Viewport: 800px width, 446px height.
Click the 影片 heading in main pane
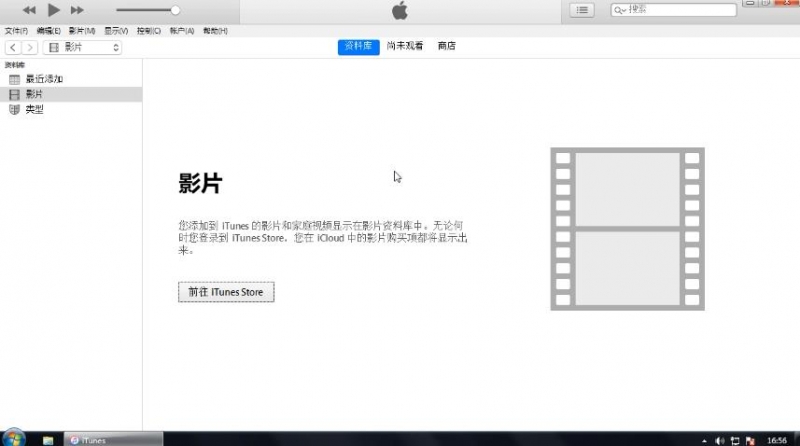tap(200, 183)
